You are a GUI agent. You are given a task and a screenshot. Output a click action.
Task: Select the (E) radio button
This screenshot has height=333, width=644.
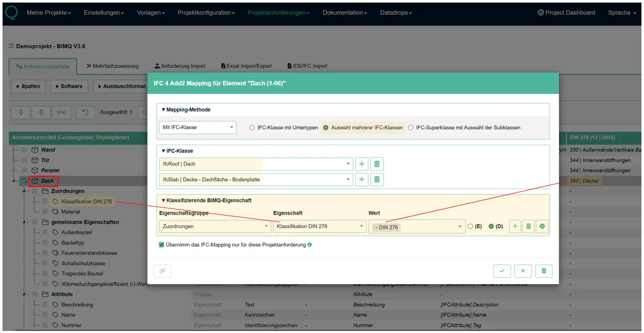pos(470,226)
